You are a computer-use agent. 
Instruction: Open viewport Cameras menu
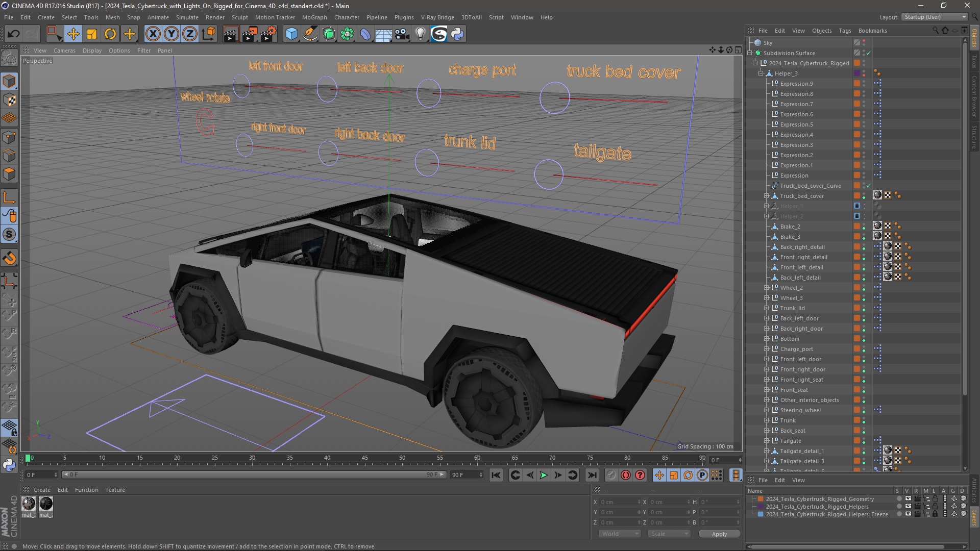tap(64, 51)
